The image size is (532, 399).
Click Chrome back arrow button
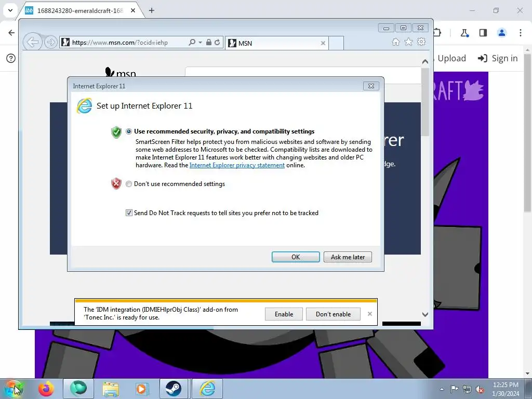pyautogui.click(x=11, y=33)
